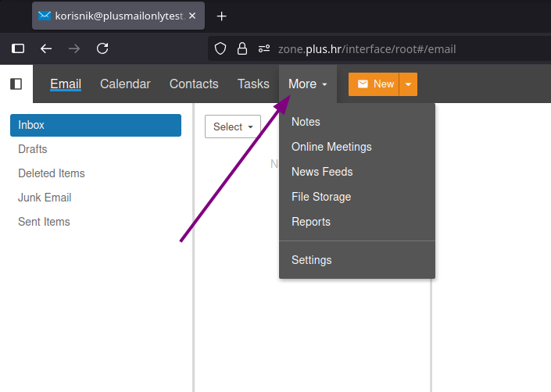Open File Storage from the menu

point(321,197)
